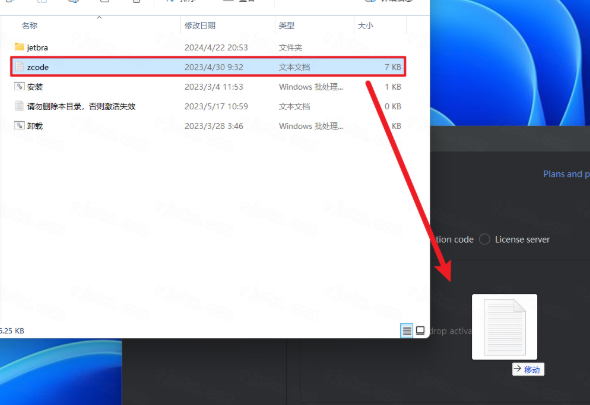Select the zcode file name text
The height and width of the screenshot is (405, 590).
[x=38, y=67]
